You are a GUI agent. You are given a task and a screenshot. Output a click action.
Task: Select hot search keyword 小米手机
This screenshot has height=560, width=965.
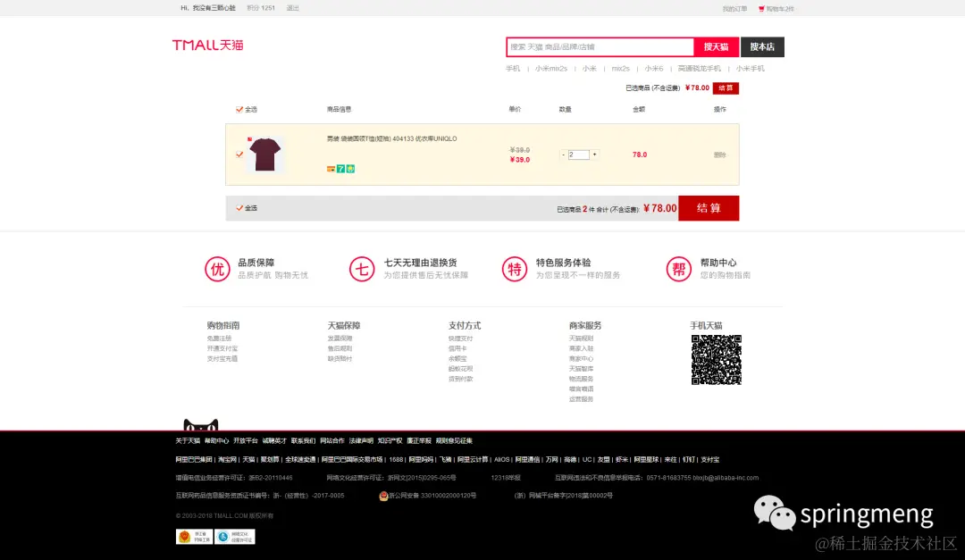pyautogui.click(x=751, y=68)
